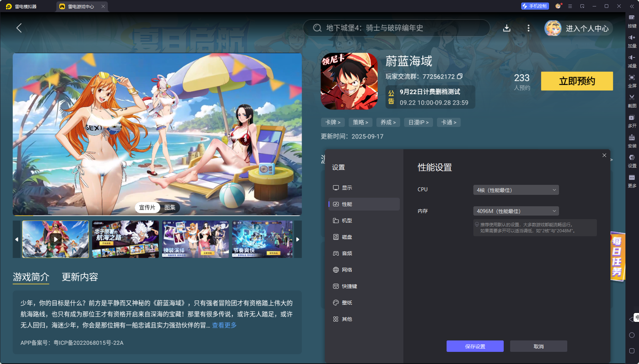
Task: Open the 养成 tag category
Action: 388,122
